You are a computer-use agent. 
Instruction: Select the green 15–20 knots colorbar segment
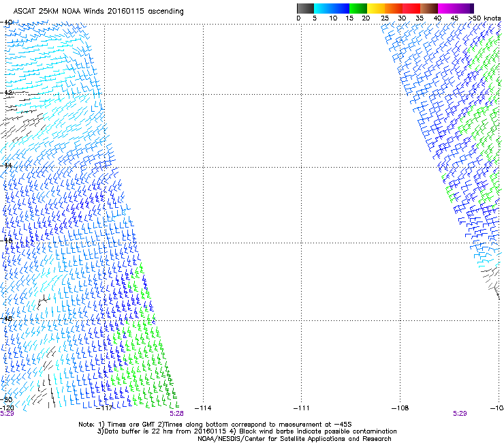(358, 8)
